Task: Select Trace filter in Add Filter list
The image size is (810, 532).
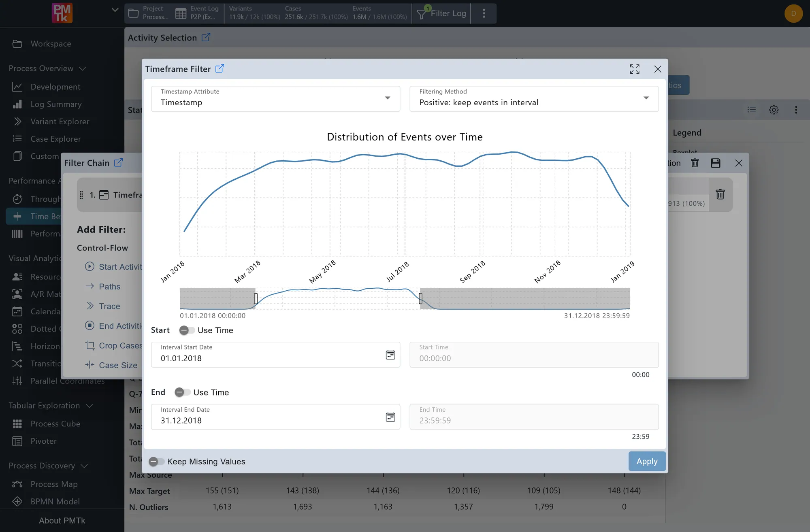Action: point(109,306)
